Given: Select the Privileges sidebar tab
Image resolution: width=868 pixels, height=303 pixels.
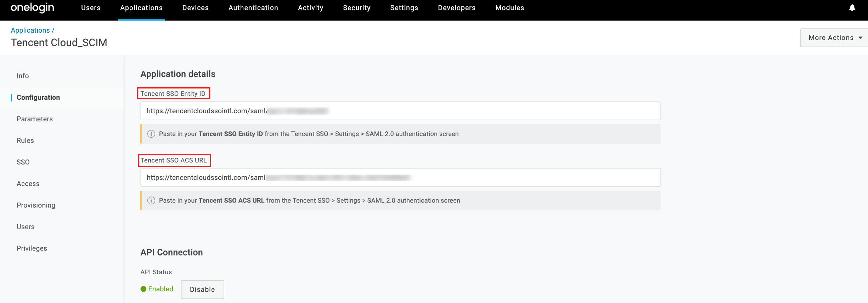Looking at the screenshot, I should point(32,248).
